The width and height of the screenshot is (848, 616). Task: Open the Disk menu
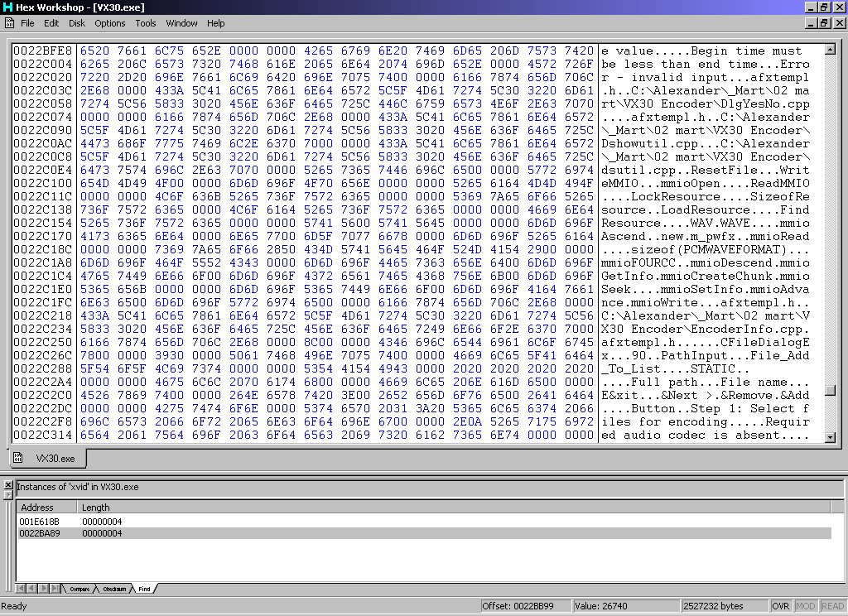pos(77,23)
